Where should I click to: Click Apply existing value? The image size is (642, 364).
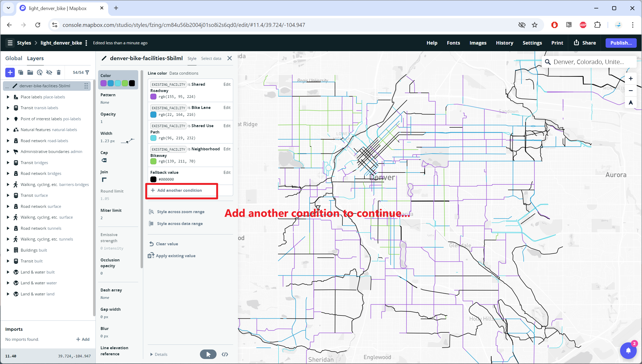tap(176, 256)
